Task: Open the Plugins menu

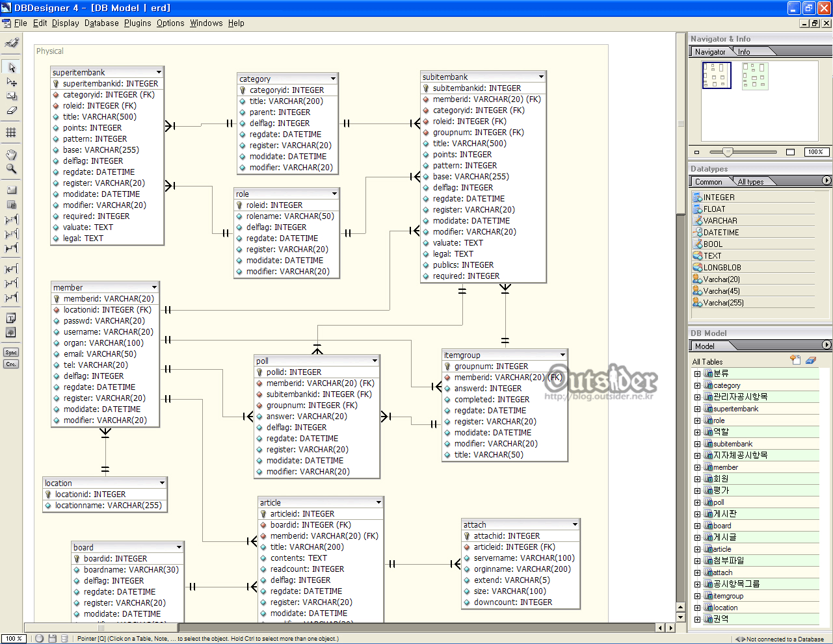Action: (x=137, y=23)
